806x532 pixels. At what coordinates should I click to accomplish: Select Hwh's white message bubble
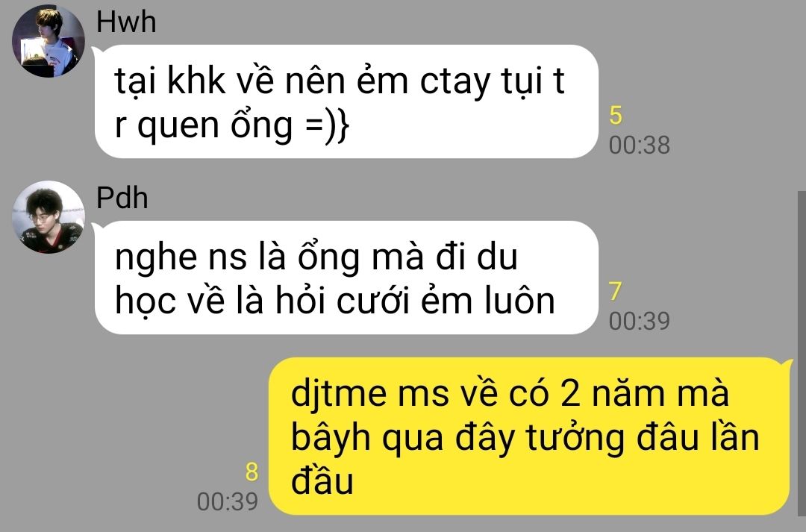pos(346,101)
